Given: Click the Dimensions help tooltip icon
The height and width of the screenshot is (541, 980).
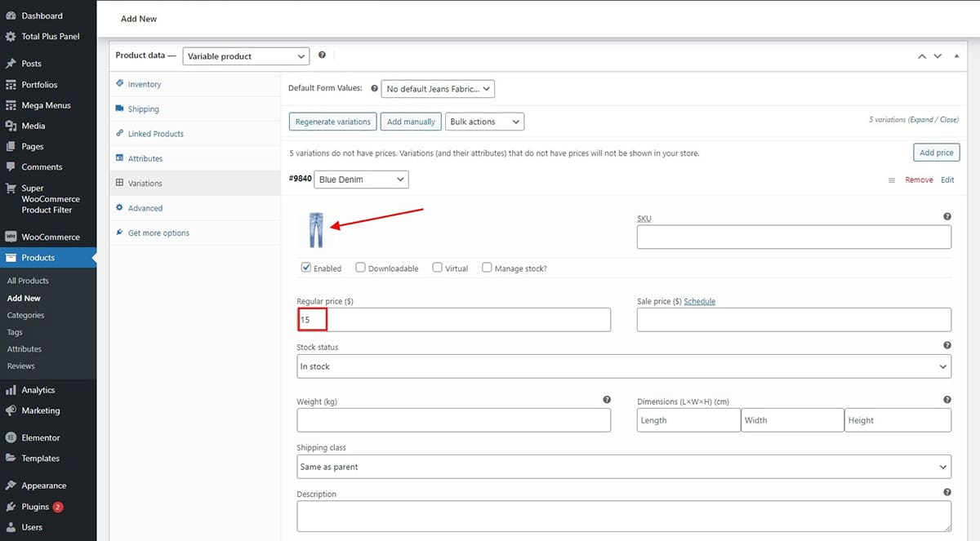Looking at the screenshot, I should click(x=947, y=400).
